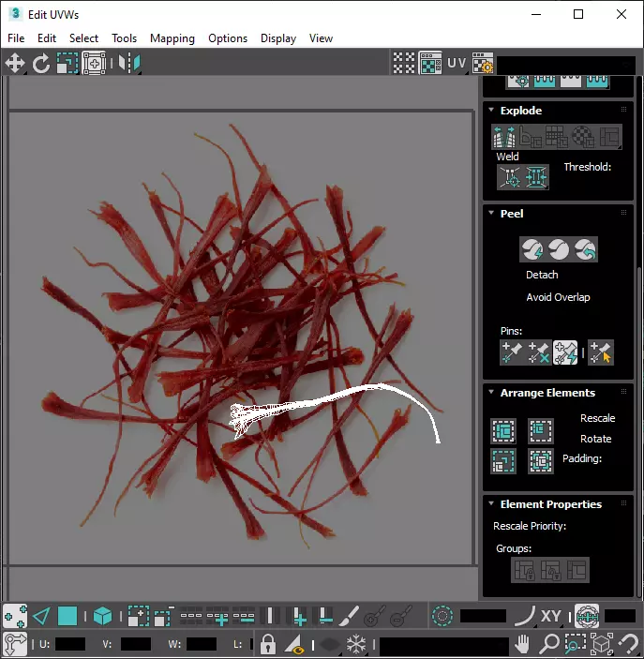Toggle Soft Selection circle icon
Image resolution: width=644 pixels, height=659 pixels.
(x=442, y=617)
